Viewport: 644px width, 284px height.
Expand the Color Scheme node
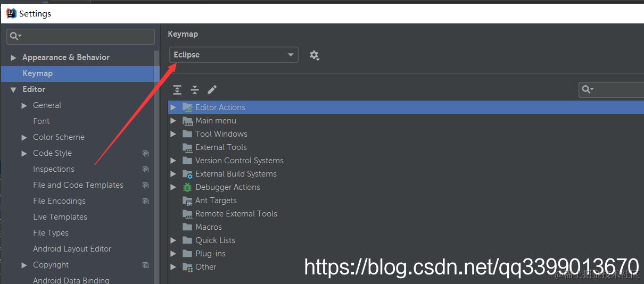point(24,137)
